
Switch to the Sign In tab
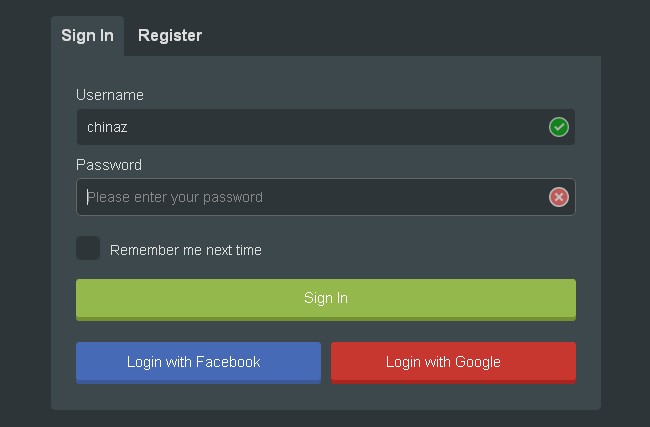(x=87, y=36)
